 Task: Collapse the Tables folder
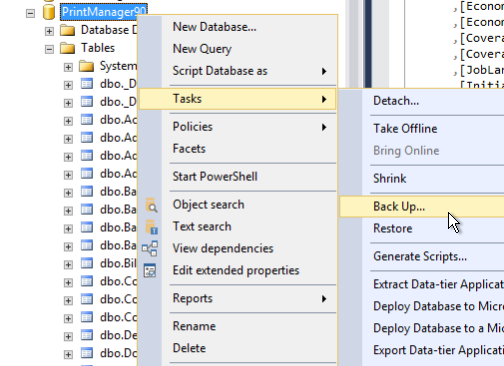[49, 49]
